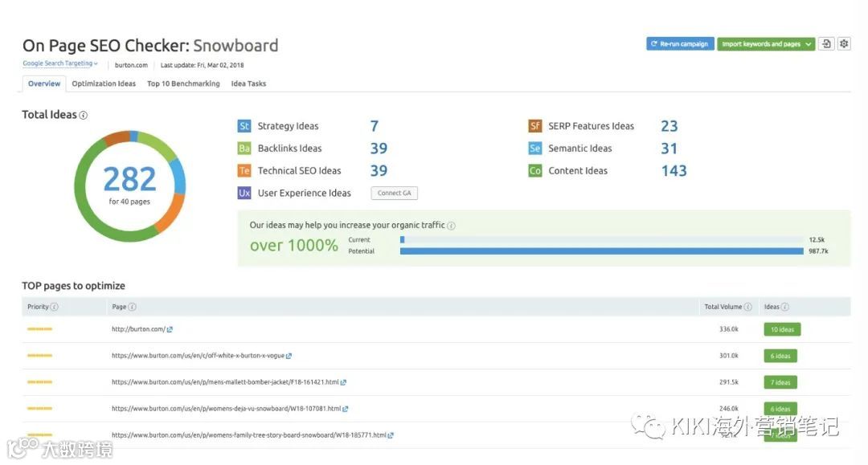The height and width of the screenshot is (465, 868).
Task: Click info icon beside organic traffic text
Action: coord(451,226)
